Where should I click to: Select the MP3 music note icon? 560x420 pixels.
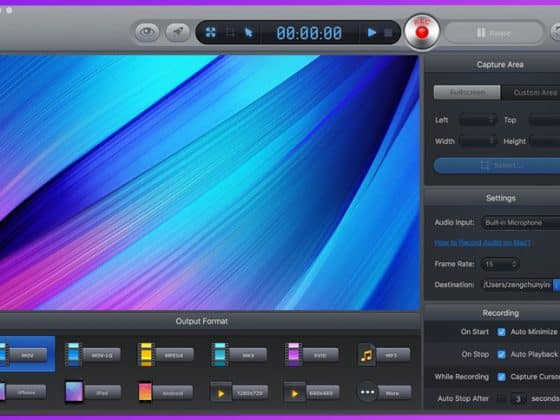[x=367, y=355]
